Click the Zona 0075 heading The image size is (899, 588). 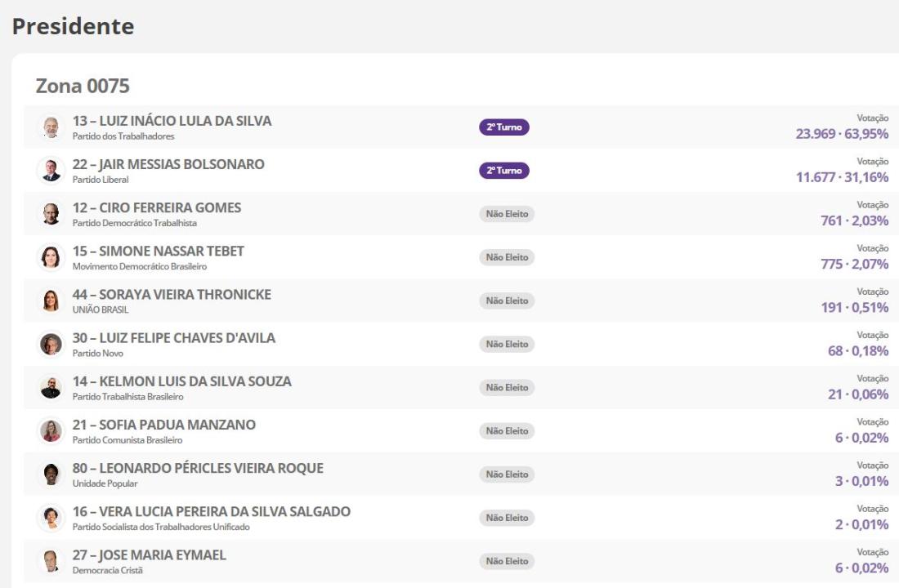click(x=83, y=86)
